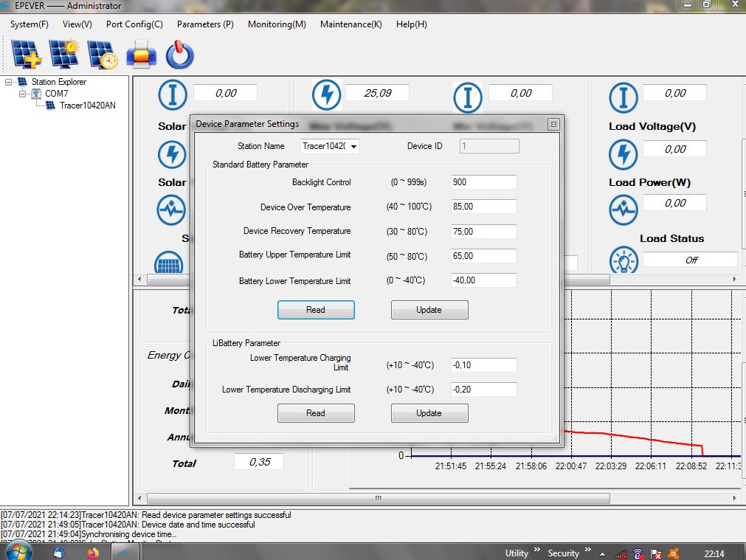Image resolution: width=746 pixels, height=560 pixels.
Task: Click the Total energy value 0,35
Action: coord(259,462)
